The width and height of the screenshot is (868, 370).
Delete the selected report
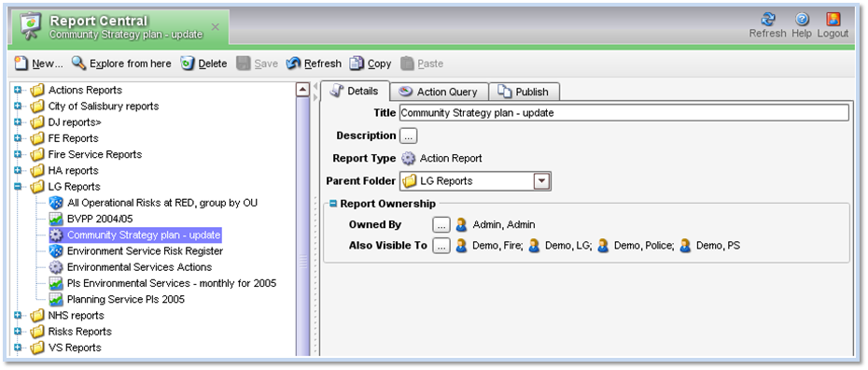203,64
